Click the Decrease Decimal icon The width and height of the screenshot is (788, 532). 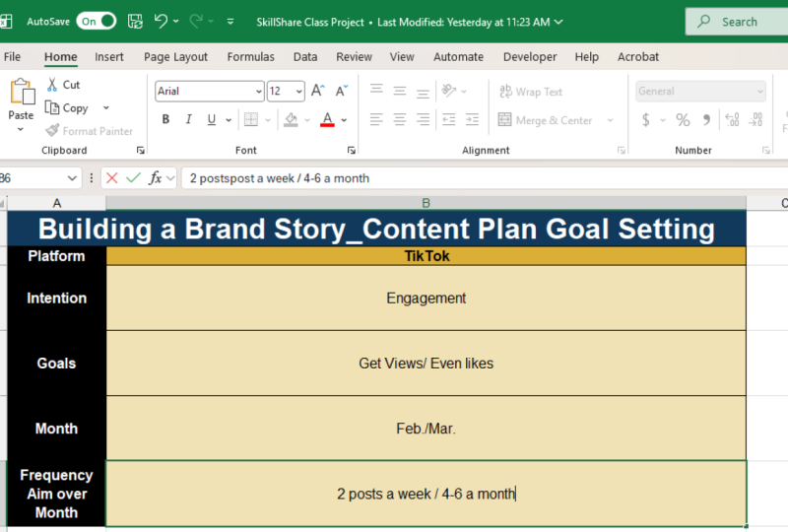pos(755,119)
